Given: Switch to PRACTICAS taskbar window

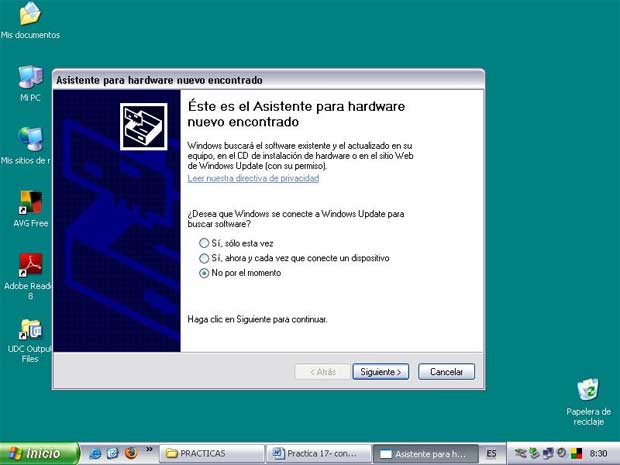Looking at the screenshot, I should 212,454.
